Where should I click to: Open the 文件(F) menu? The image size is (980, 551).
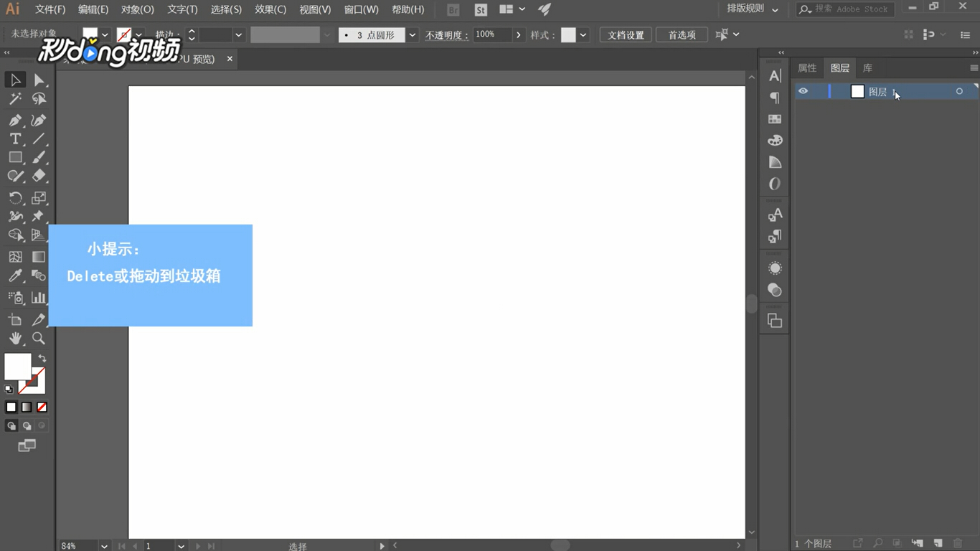pyautogui.click(x=50, y=9)
